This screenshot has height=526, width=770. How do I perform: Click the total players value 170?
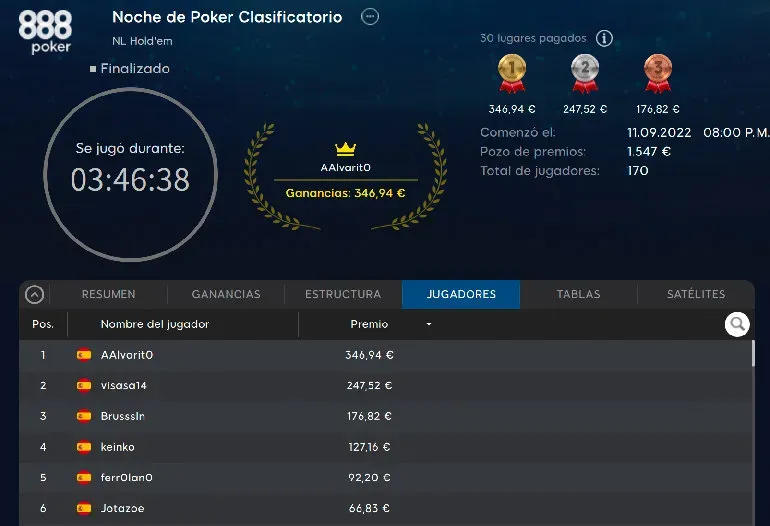[637, 170]
